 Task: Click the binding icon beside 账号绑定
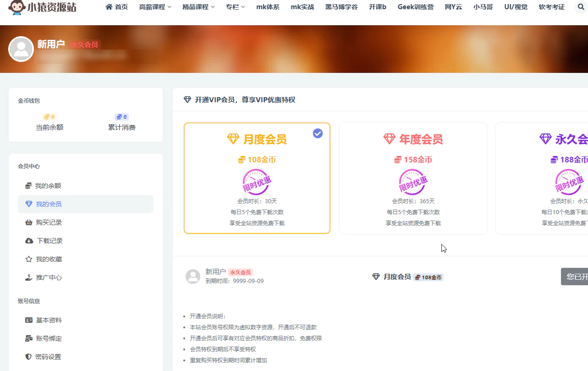coord(28,338)
